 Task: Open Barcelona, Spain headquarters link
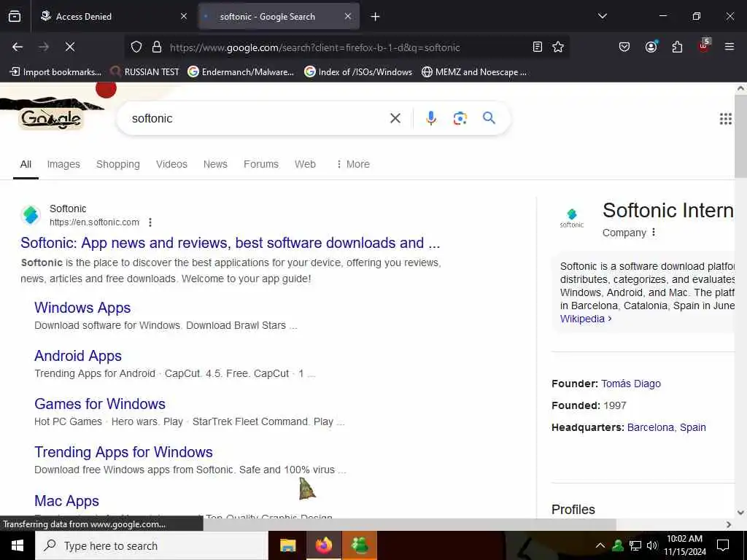point(667,427)
